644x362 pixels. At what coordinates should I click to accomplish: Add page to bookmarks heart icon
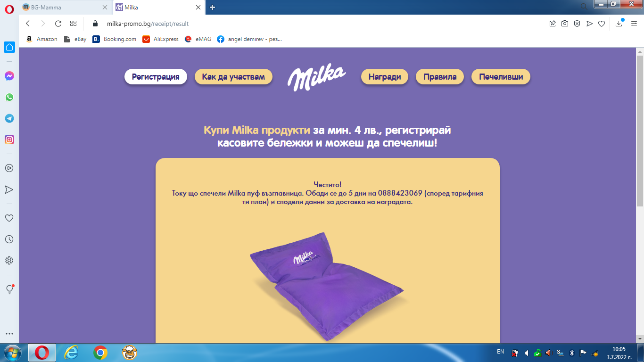(602, 24)
